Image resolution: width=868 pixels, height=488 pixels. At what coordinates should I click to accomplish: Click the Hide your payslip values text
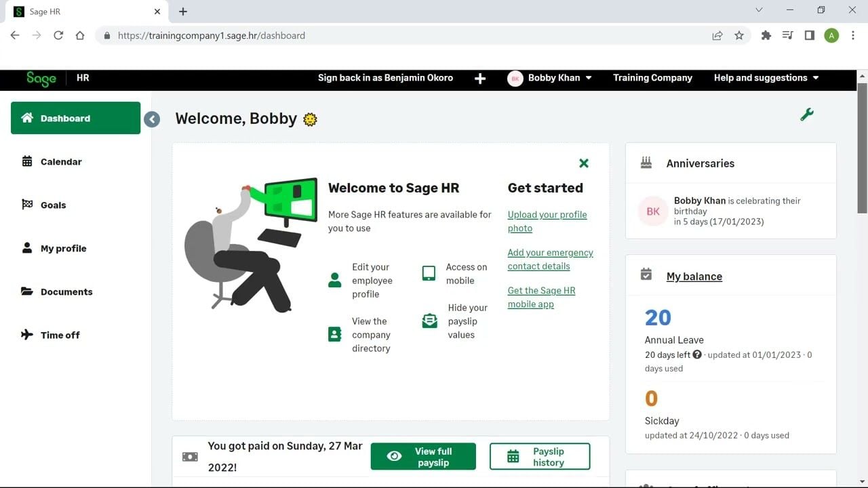click(467, 321)
